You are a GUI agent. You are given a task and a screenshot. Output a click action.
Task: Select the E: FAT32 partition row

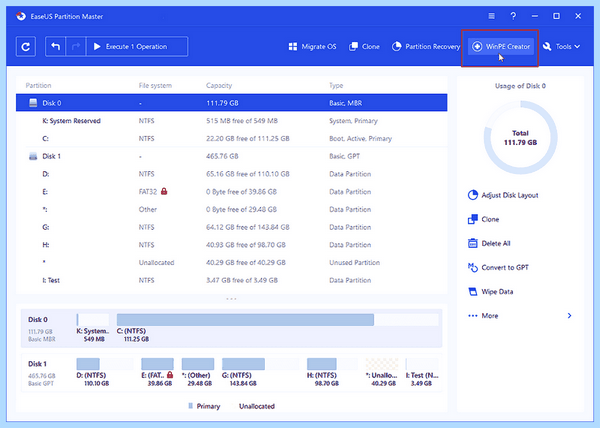click(x=232, y=192)
